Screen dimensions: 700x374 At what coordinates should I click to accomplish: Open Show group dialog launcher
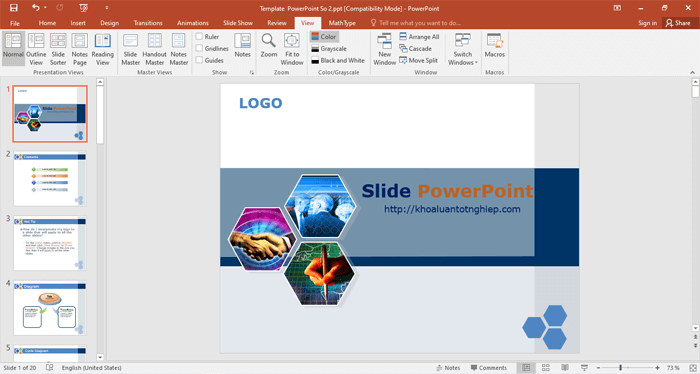pyautogui.click(x=252, y=72)
